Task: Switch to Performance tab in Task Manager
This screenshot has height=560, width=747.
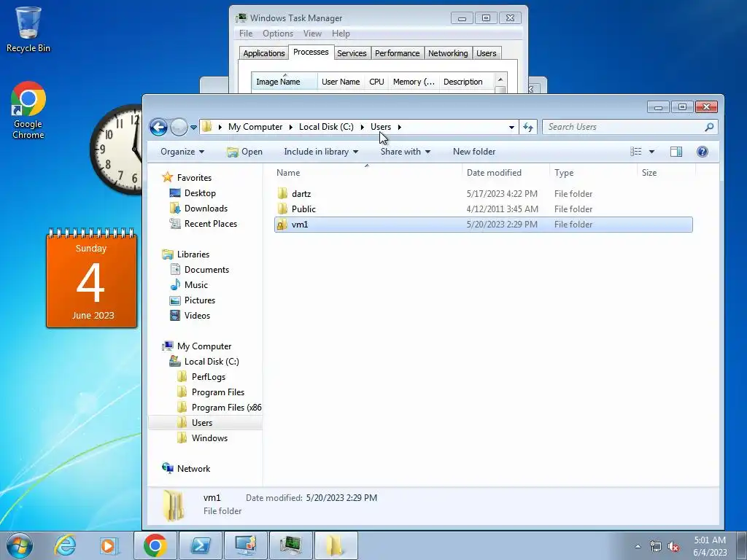Action: 397,53
